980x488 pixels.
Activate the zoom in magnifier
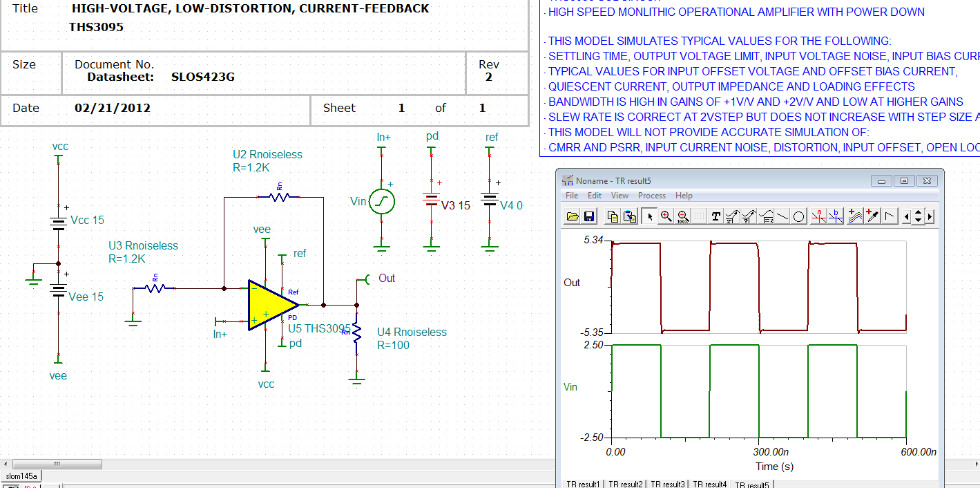pos(666,216)
